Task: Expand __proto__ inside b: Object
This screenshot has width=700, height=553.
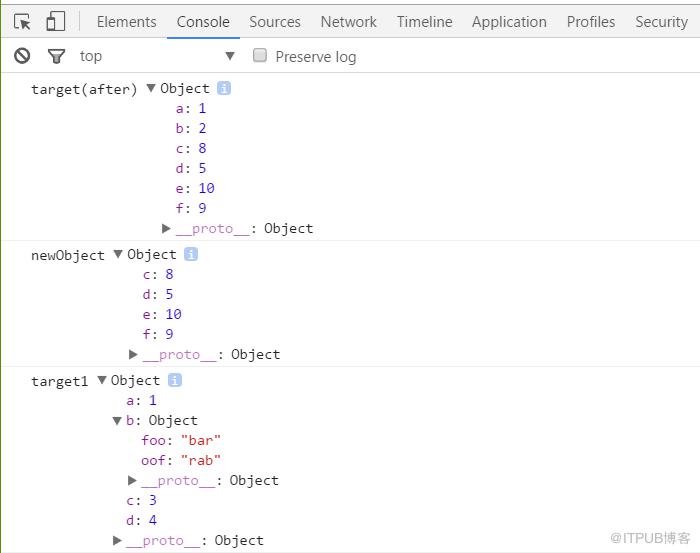Action: (132, 480)
